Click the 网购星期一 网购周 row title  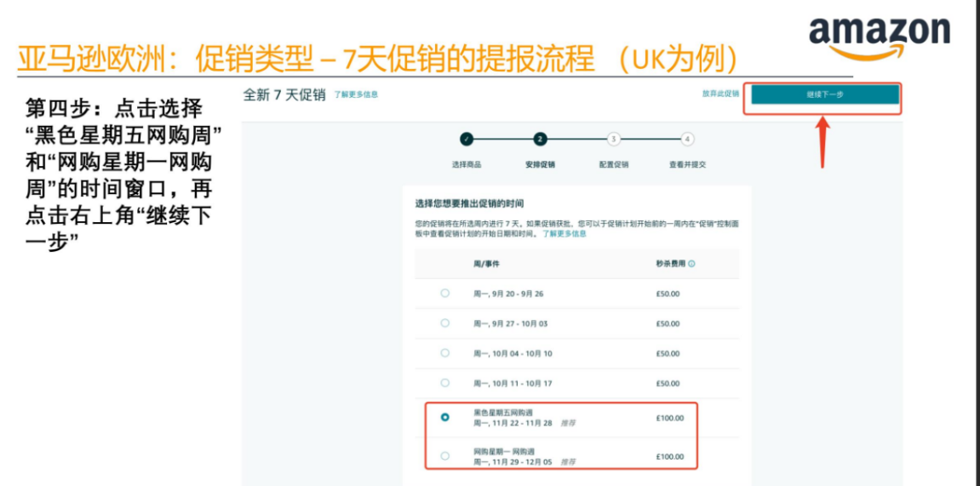504,452
